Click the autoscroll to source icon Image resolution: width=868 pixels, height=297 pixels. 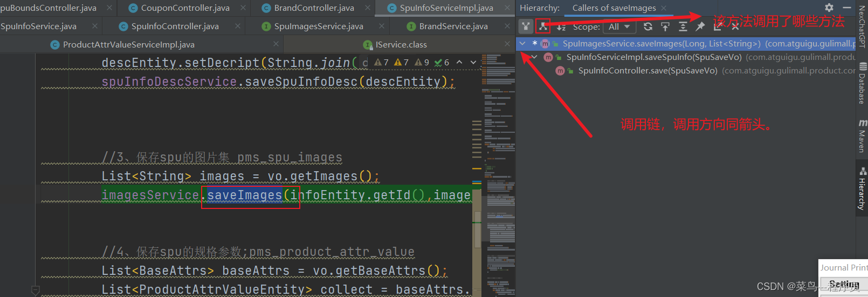tap(665, 26)
